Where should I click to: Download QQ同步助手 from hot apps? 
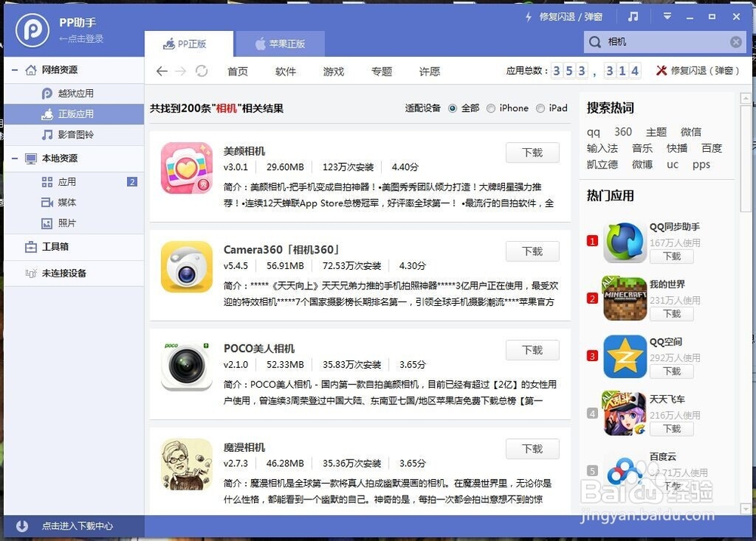pyautogui.click(x=671, y=256)
